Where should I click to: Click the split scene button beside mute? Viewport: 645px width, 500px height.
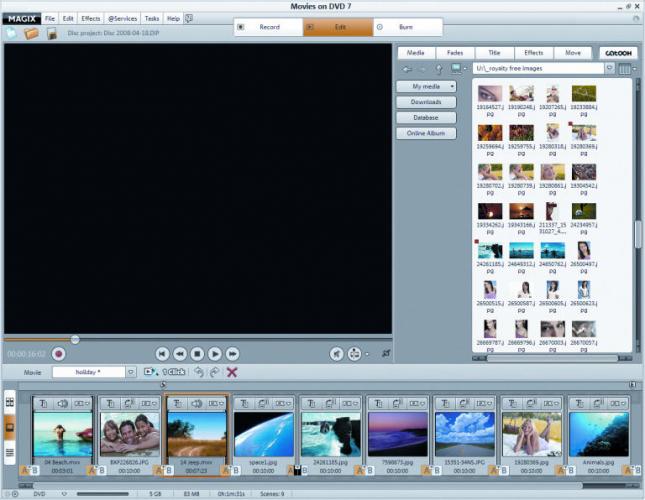coord(354,354)
